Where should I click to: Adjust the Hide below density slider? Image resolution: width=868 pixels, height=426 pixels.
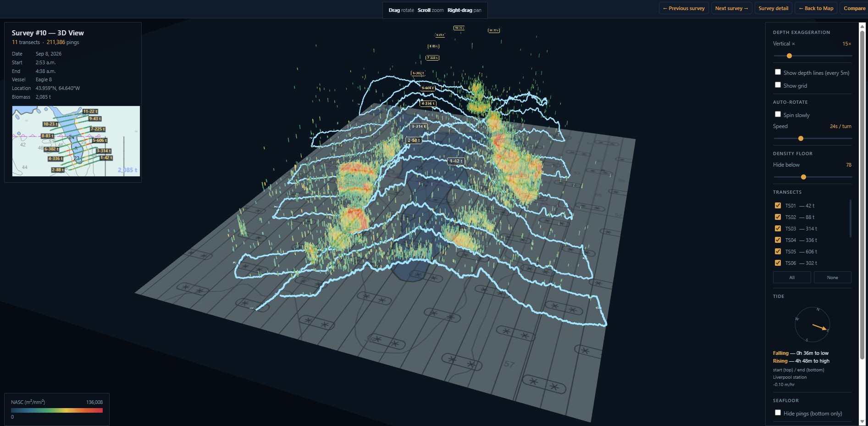point(813,177)
